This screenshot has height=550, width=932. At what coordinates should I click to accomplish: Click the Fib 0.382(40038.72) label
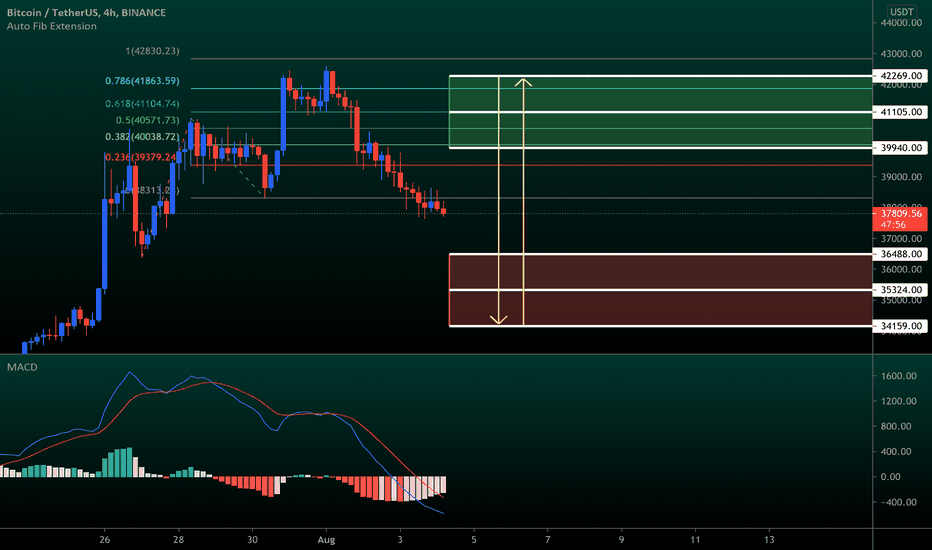(142, 137)
